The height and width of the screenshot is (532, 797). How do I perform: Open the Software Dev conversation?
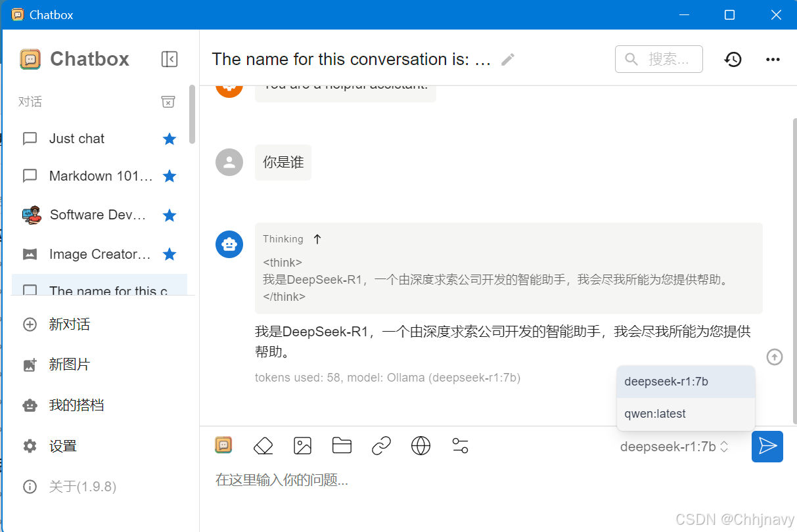coord(100,215)
